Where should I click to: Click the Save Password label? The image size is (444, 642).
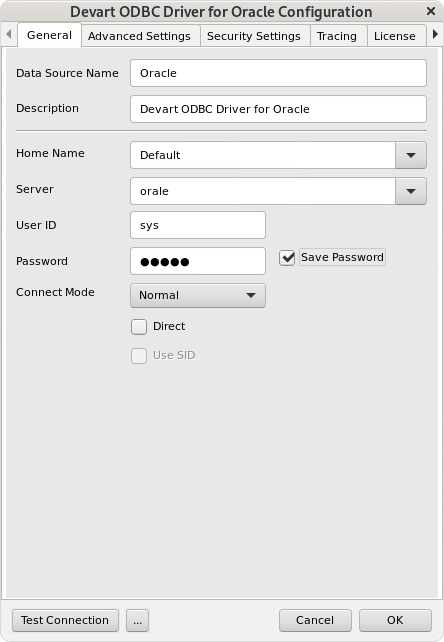342,257
